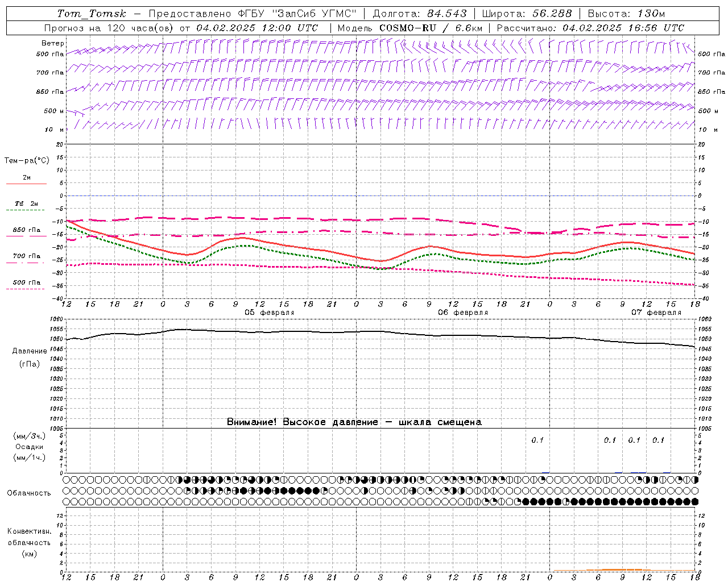
Task: Click the 500 м wind level label on left
Action: click(54, 111)
